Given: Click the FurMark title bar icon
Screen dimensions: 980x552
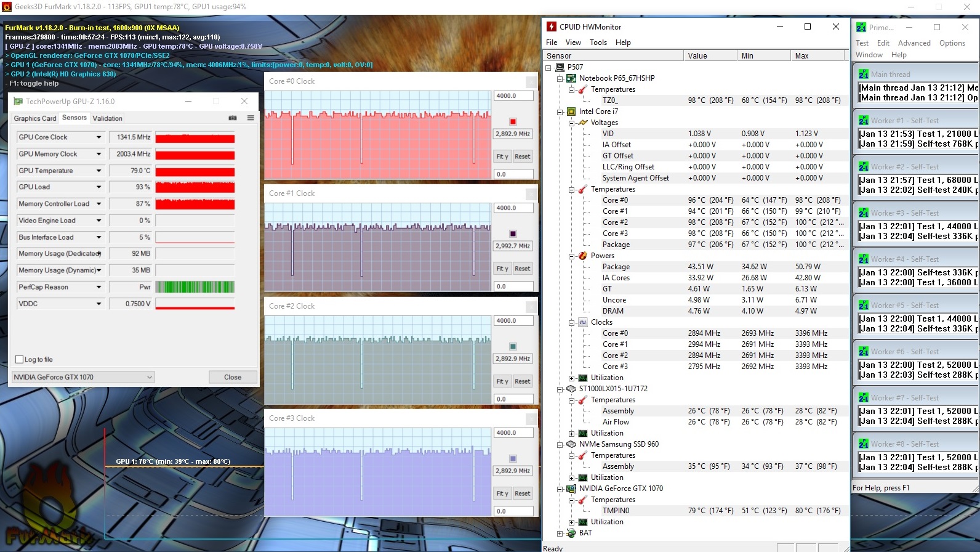Looking at the screenshot, I should tap(7, 7).
